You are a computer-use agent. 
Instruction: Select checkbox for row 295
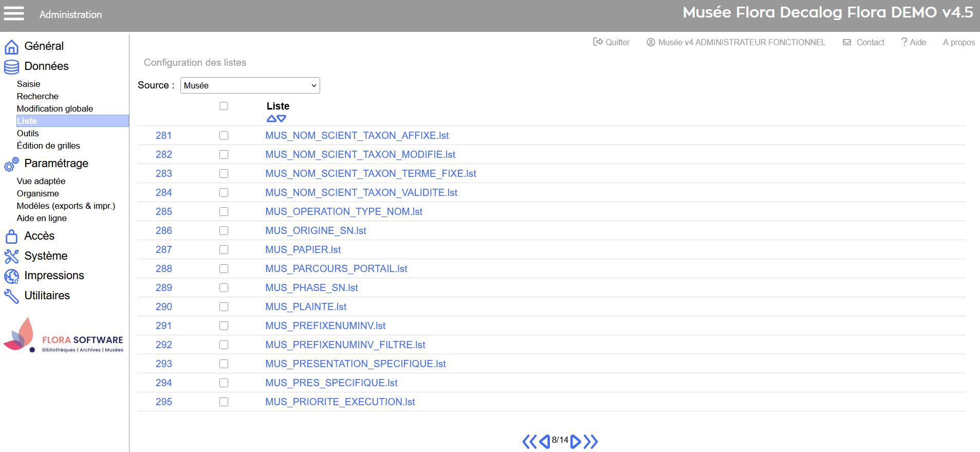(x=224, y=402)
